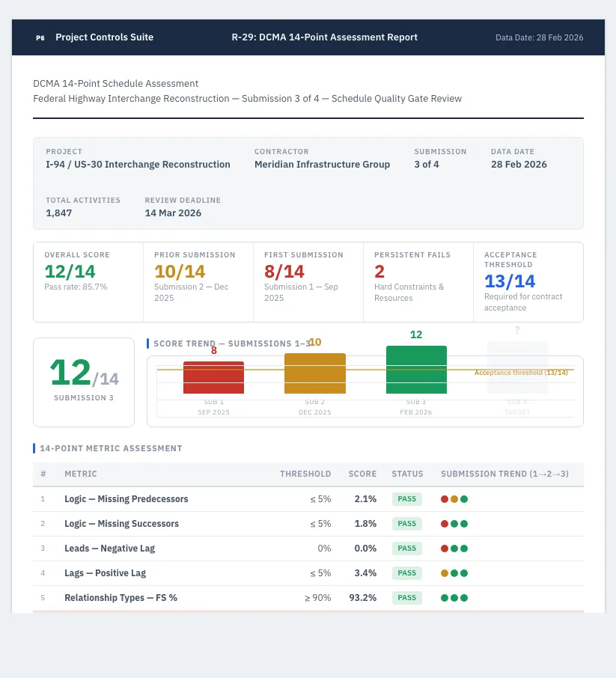Click the faded SUB 4 target bar
616x678 pixels.
click(x=517, y=367)
